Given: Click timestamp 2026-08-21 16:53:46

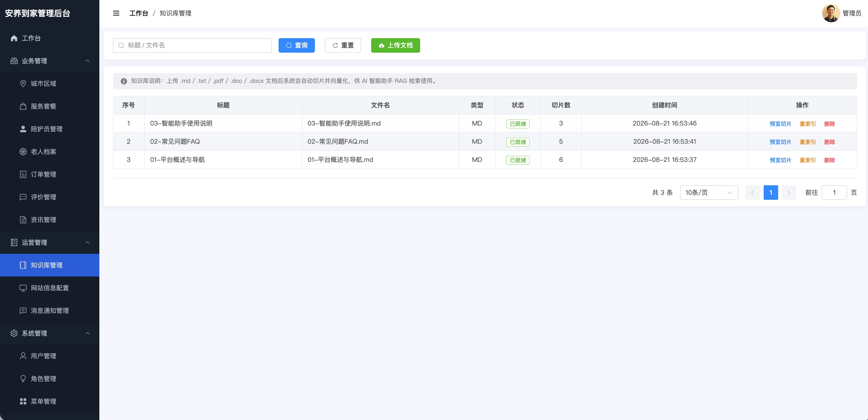Looking at the screenshot, I should pyautogui.click(x=664, y=123).
